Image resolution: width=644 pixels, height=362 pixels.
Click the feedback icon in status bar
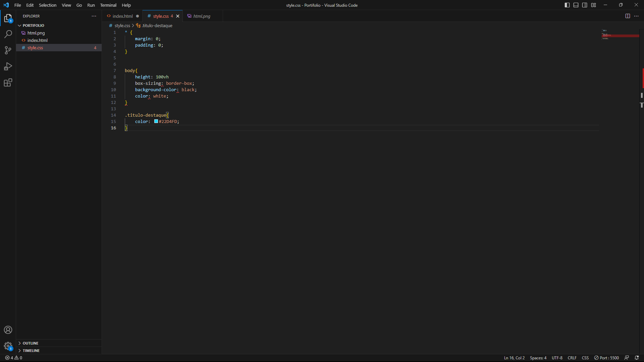[627, 358]
